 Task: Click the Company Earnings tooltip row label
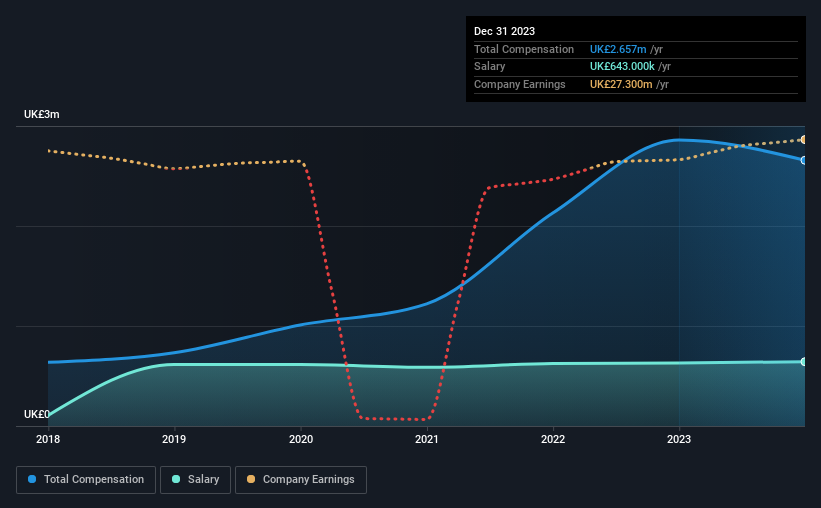click(519, 84)
